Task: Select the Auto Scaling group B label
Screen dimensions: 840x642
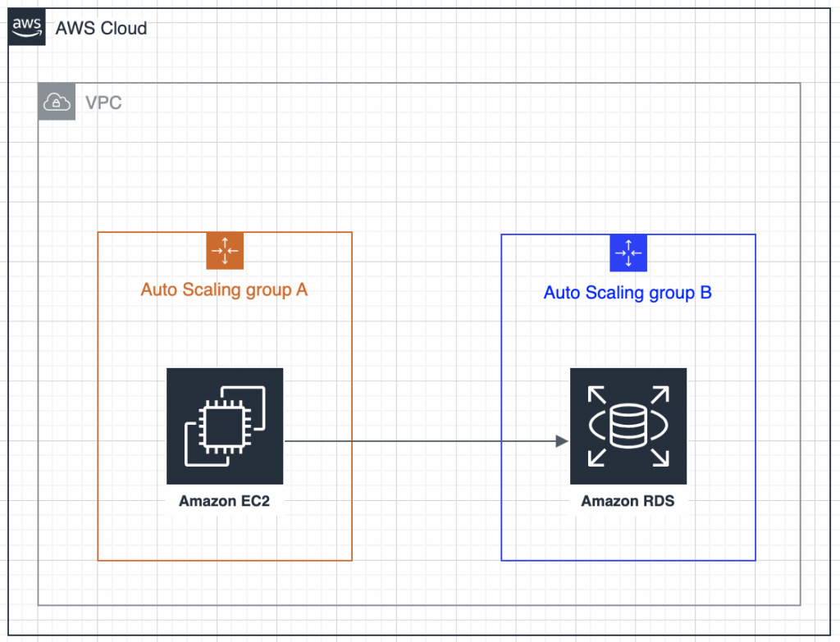Action: (628, 293)
